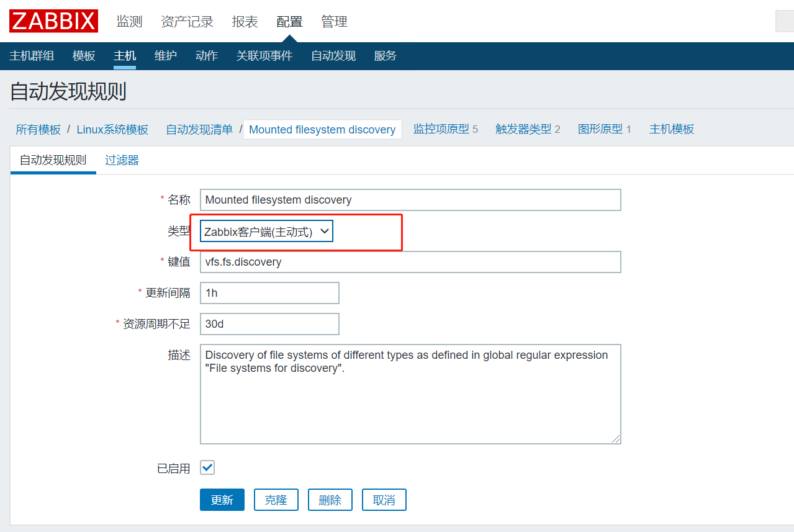The image size is (794, 532).
Task: Click the 更新间隔 field
Action: click(269, 293)
